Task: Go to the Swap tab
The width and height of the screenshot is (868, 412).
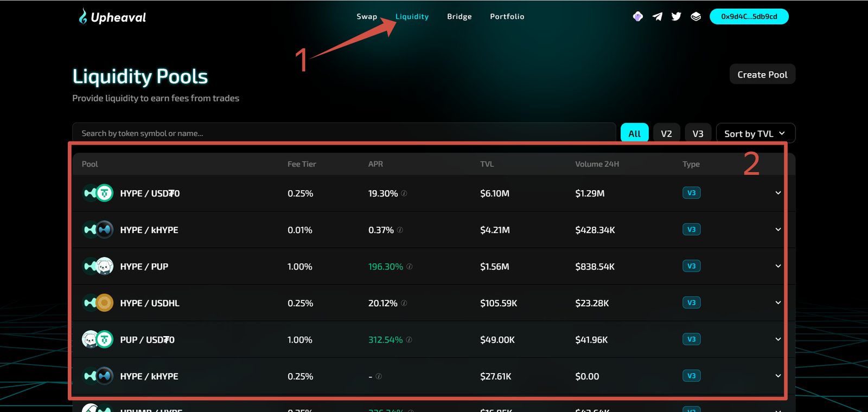Action: (367, 16)
